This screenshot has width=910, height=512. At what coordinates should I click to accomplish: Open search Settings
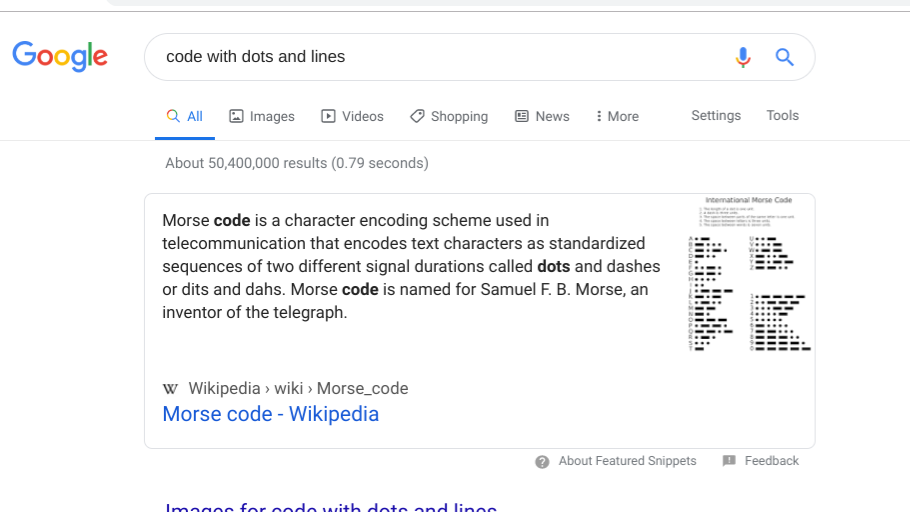(716, 116)
